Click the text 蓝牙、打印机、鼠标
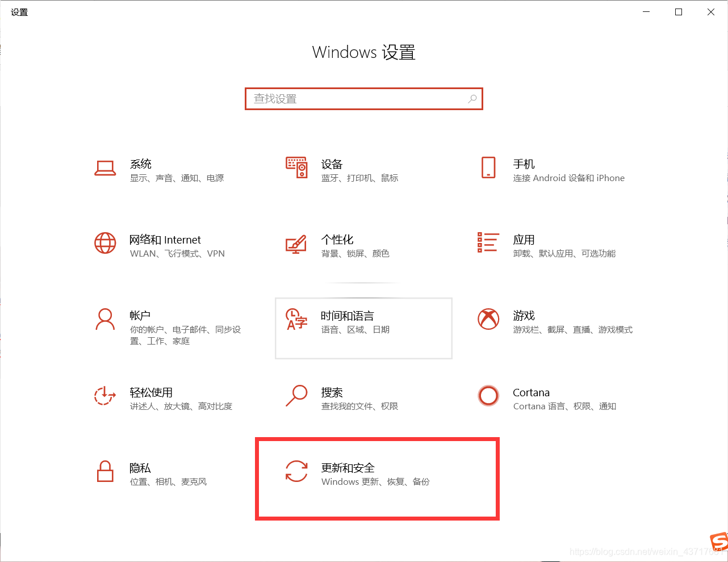The height and width of the screenshot is (562, 728). pos(360,178)
